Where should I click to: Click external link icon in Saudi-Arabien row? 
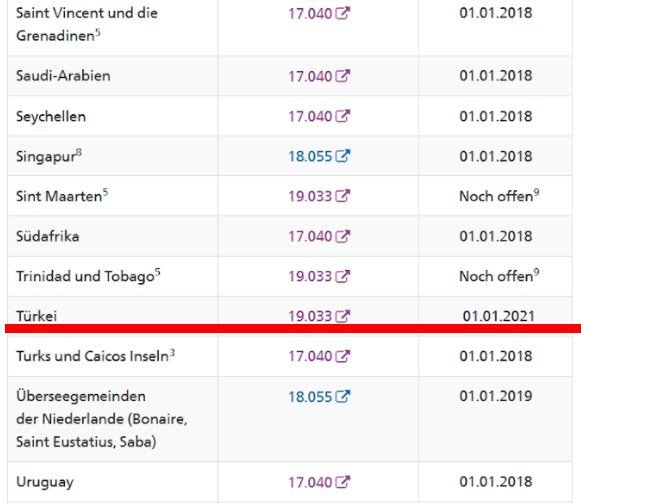pyautogui.click(x=343, y=76)
